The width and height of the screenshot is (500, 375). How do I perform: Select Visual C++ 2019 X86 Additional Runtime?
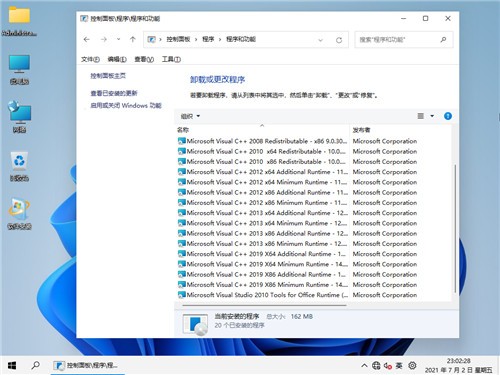263,275
